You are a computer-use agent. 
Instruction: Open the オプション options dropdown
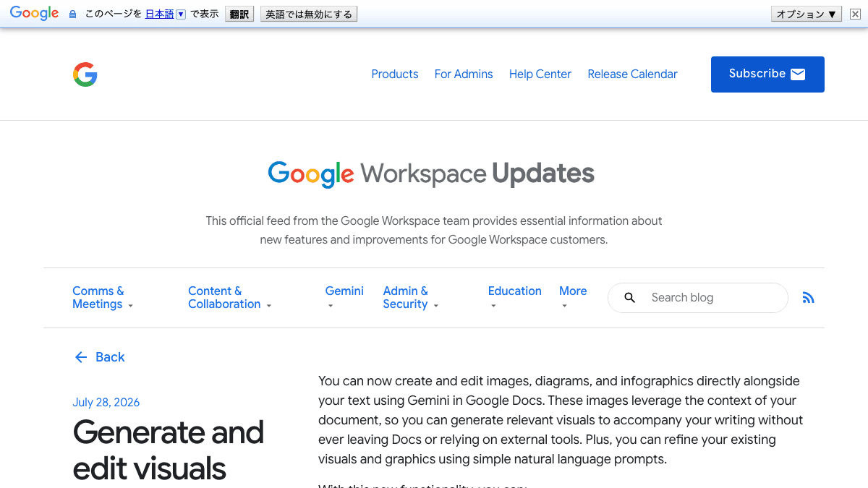(x=807, y=14)
